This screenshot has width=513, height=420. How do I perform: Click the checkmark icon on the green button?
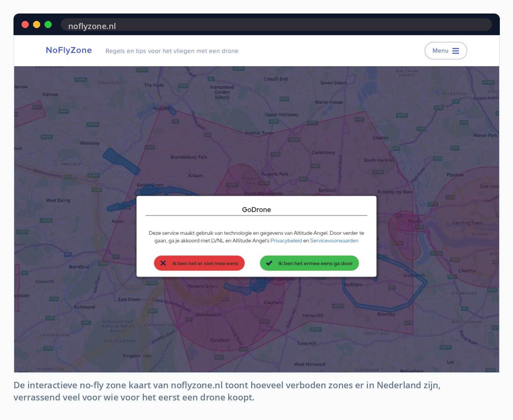click(x=269, y=263)
